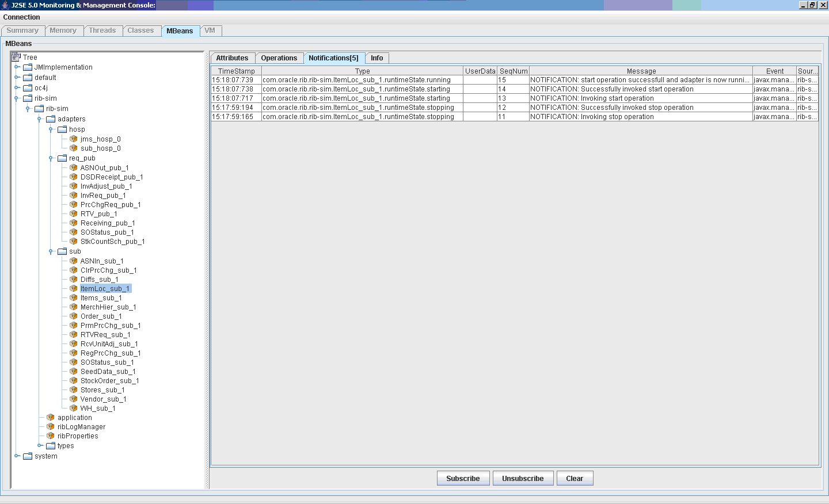The image size is (829, 504).
Task: Select the WH_sub_1 tree item
Action: 98,408
